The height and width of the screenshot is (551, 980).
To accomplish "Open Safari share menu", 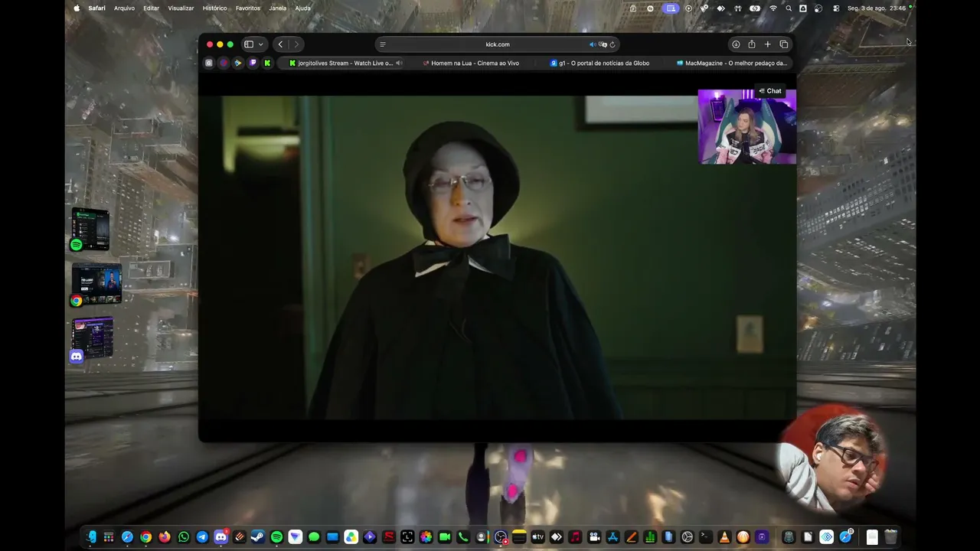I will pyautogui.click(x=752, y=44).
